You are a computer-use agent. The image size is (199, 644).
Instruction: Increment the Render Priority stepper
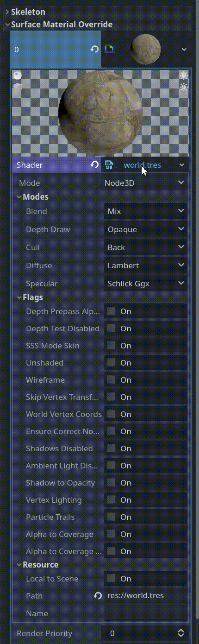[x=181, y=631]
